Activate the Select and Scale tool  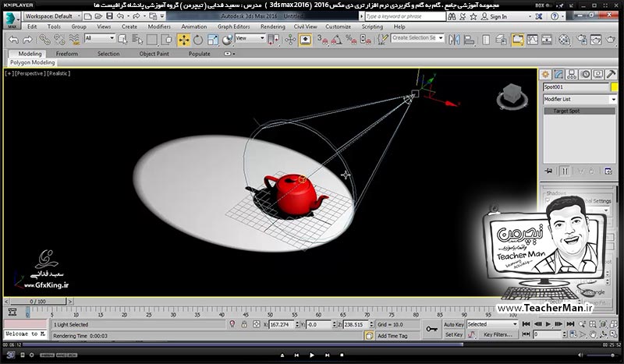coord(213,40)
